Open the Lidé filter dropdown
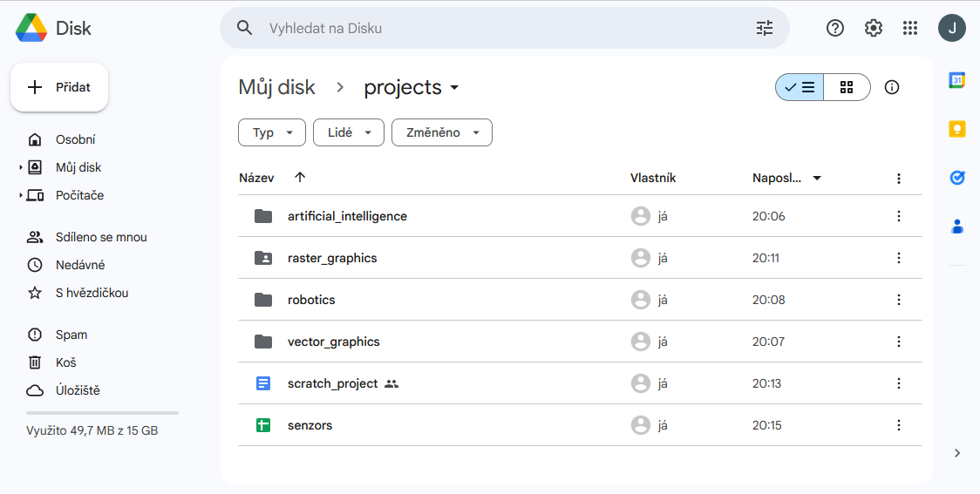980x494 pixels. 348,132
